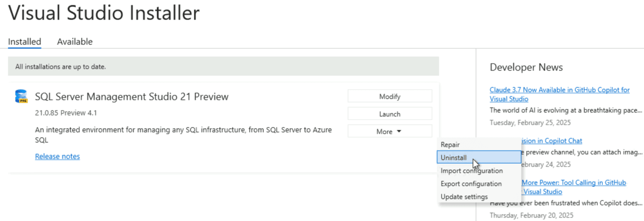This screenshot has width=644, height=221.
Task: Open Update settings from the menu
Action: pyautogui.click(x=464, y=197)
